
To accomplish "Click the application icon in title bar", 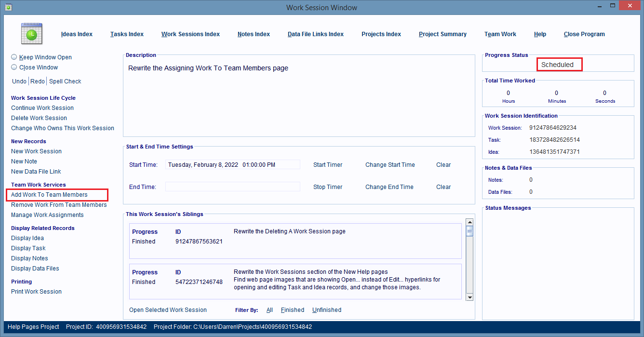I will tap(10, 7).
